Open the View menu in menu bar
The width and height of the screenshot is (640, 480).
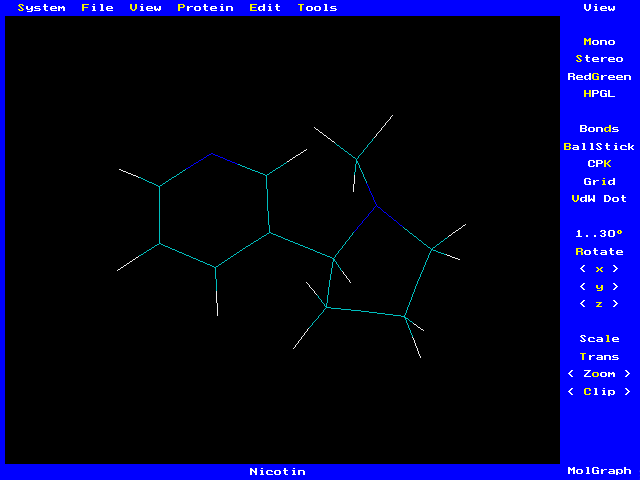[x=145, y=8]
